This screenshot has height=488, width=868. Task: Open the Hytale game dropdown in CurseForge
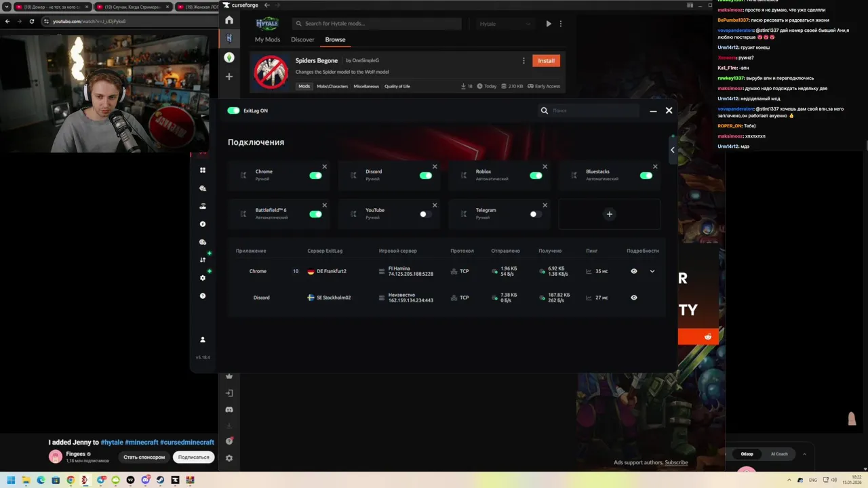tap(505, 24)
